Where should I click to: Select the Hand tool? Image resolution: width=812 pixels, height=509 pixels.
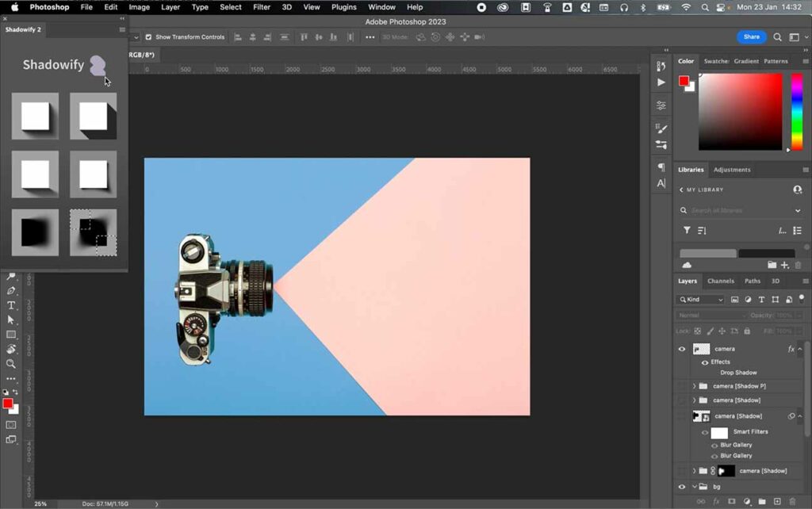pyautogui.click(x=11, y=349)
